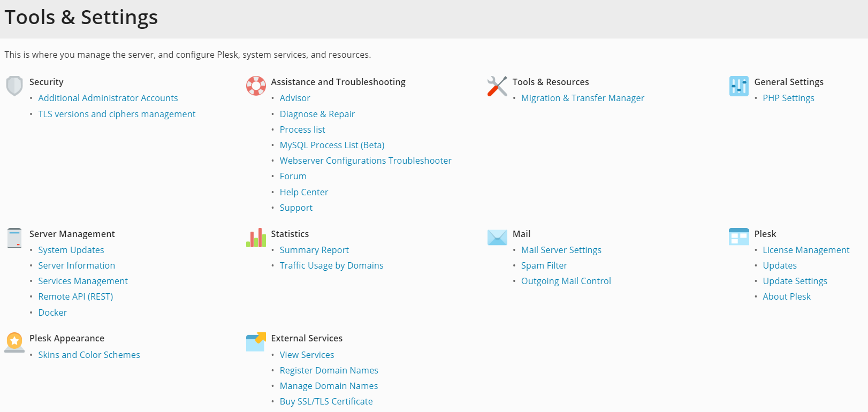Viewport: 868px width, 412px height.
Task: Open Migration & Transfer Manager
Action: (x=583, y=98)
